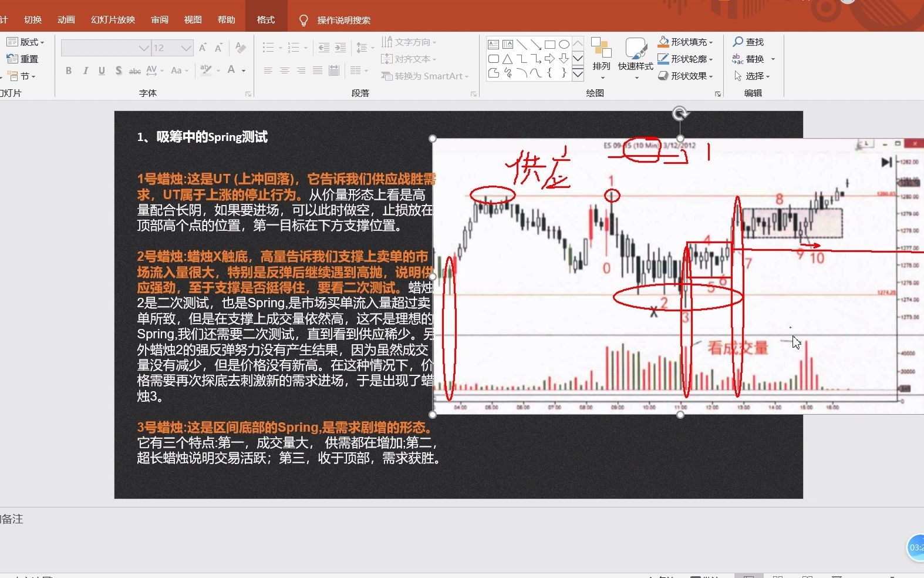The width and height of the screenshot is (924, 578).
Task: Align text left
Action: coord(268,70)
